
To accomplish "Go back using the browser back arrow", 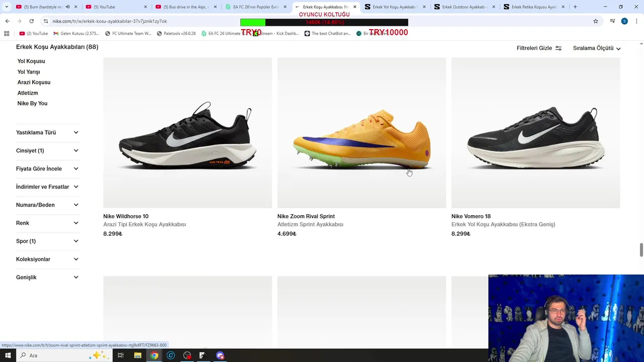I will (7, 21).
